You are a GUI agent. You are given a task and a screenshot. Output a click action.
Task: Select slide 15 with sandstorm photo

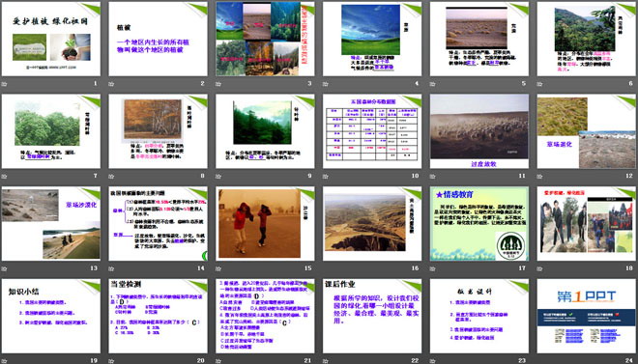(x=265, y=223)
